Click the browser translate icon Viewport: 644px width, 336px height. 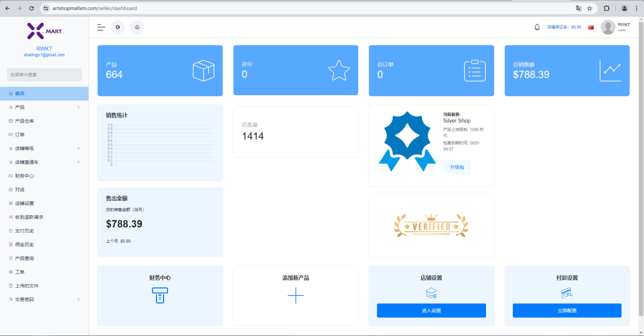[579, 9]
